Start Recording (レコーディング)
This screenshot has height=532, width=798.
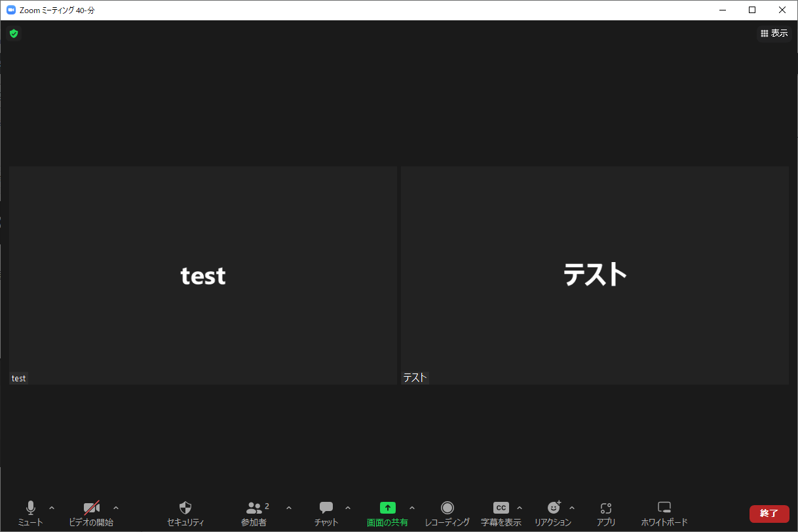(x=447, y=513)
